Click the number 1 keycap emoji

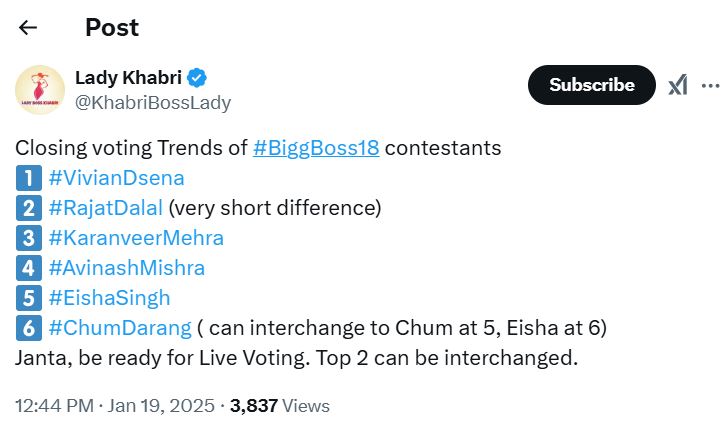27,180
